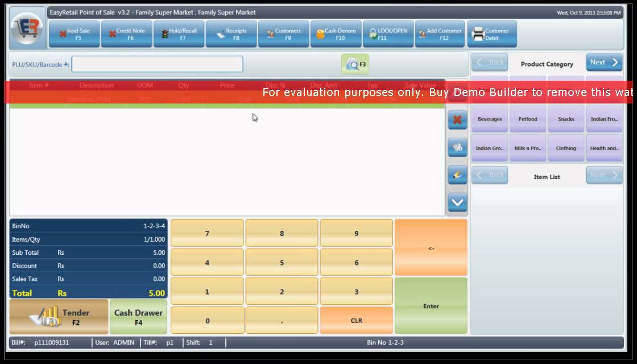Open Customer Debit printer button
The image size is (637, 364).
(492, 34)
